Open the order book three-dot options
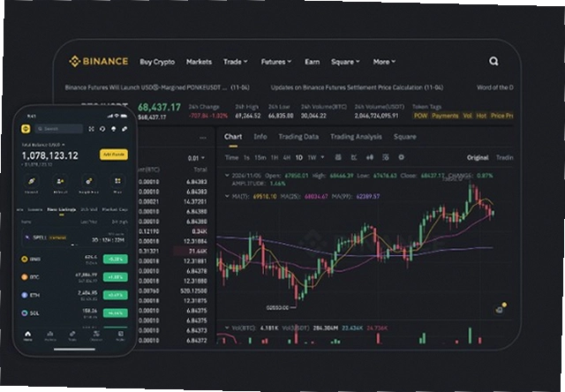This screenshot has width=565, height=392. coord(203,138)
